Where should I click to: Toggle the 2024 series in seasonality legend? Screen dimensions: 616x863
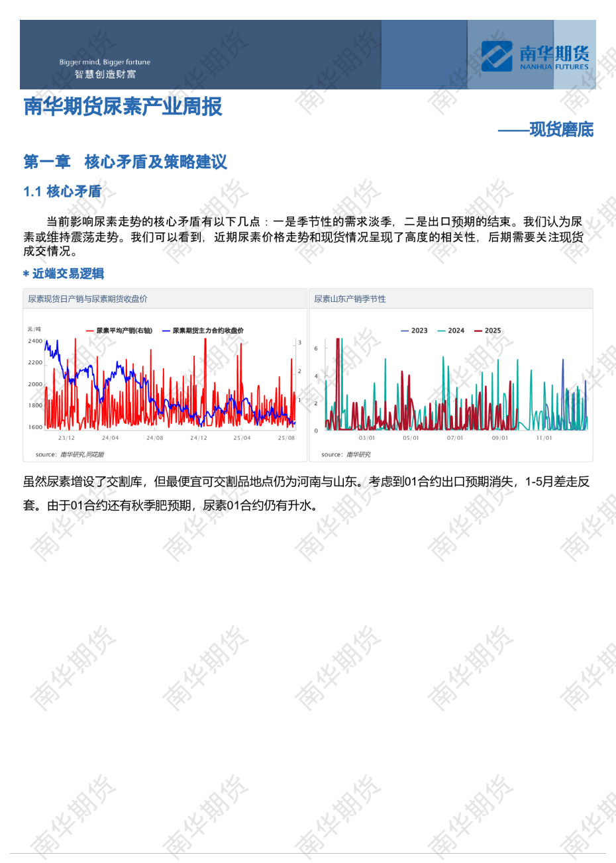451,330
